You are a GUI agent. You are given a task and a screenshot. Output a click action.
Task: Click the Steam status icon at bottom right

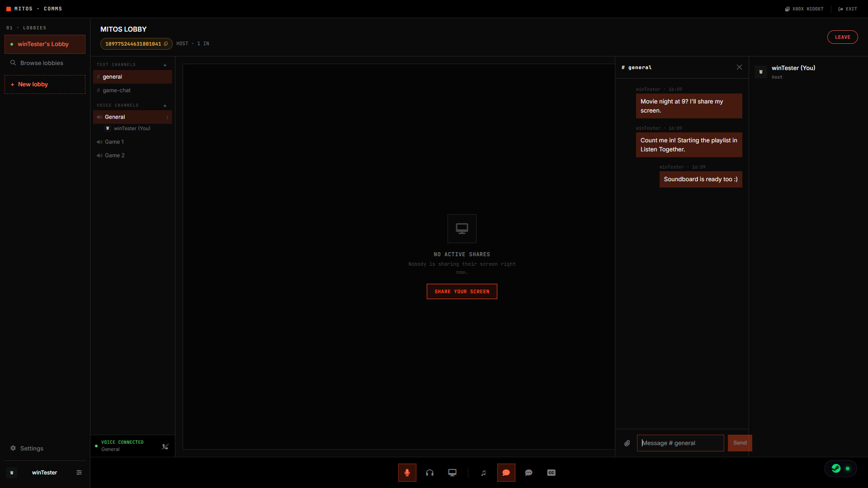(x=836, y=469)
